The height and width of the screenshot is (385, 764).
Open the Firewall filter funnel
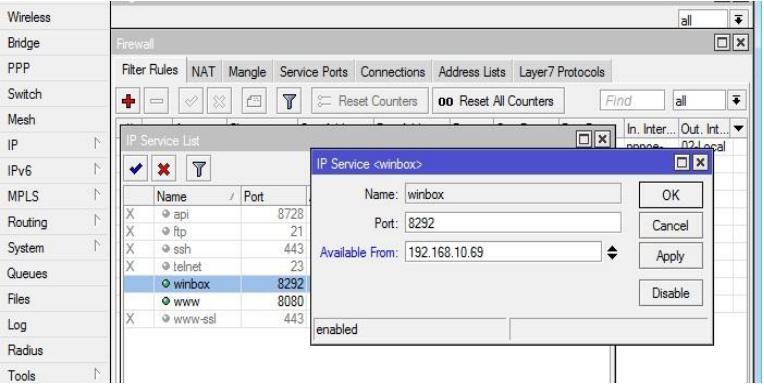tap(289, 101)
